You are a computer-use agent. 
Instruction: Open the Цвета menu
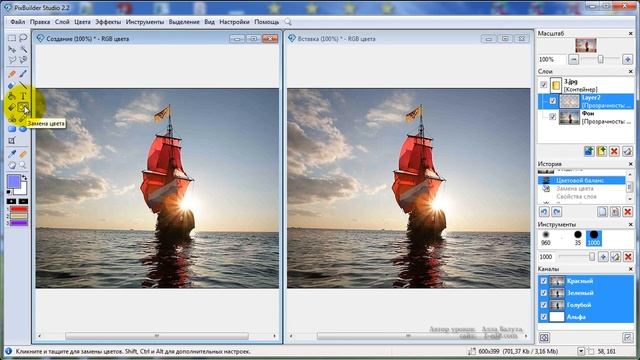coord(82,22)
